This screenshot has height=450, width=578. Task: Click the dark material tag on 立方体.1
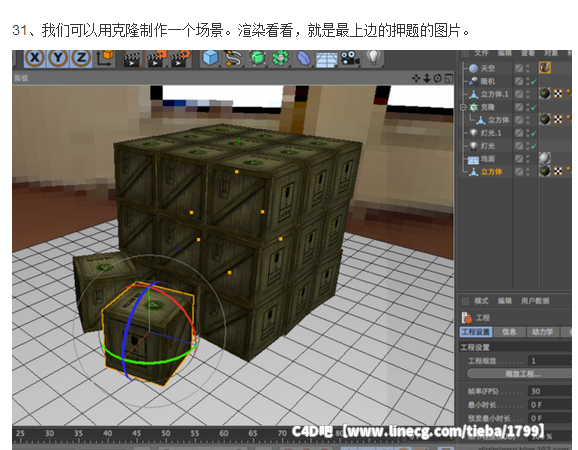(545, 94)
